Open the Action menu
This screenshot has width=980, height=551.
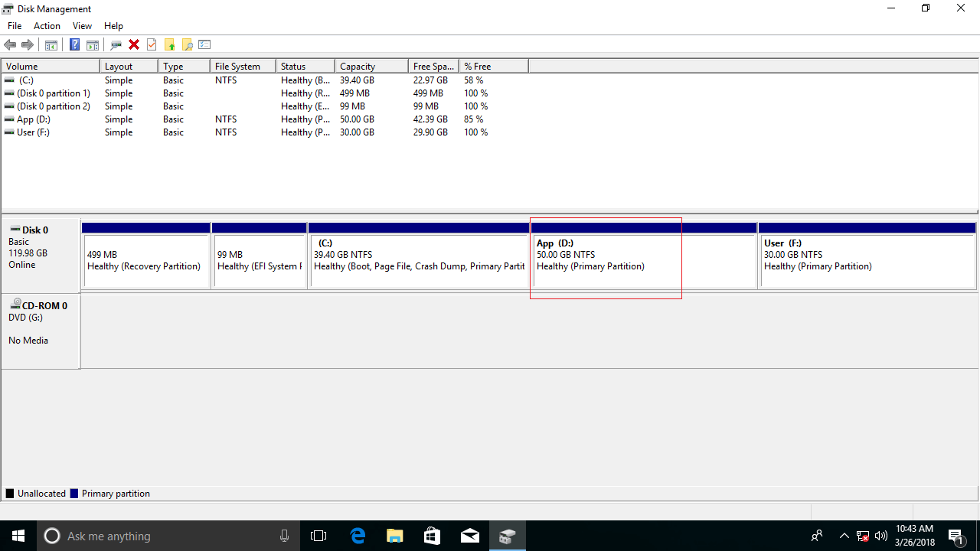tap(47, 26)
